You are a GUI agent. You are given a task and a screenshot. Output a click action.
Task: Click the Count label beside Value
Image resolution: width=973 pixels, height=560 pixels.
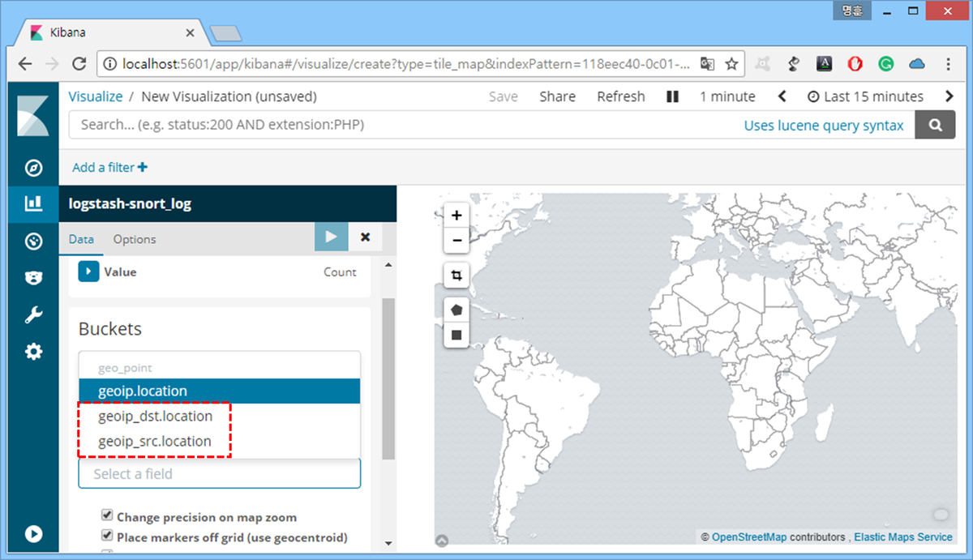(x=340, y=272)
